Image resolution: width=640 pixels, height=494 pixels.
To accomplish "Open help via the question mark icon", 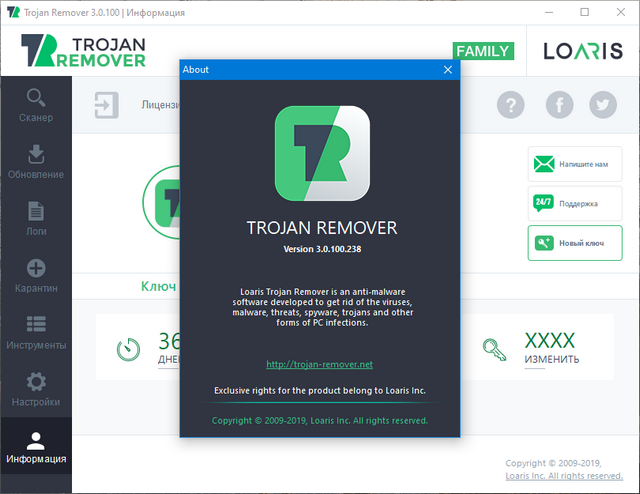I will [x=511, y=105].
